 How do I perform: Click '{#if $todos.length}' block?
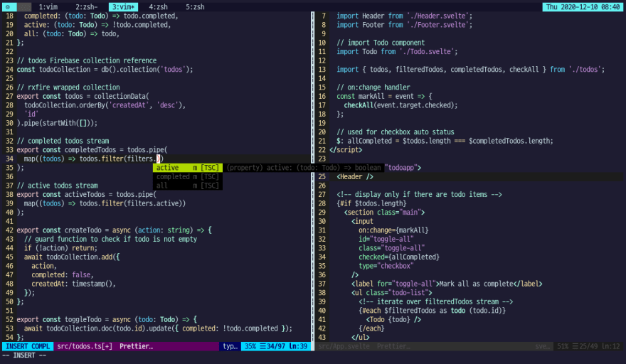click(371, 203)
